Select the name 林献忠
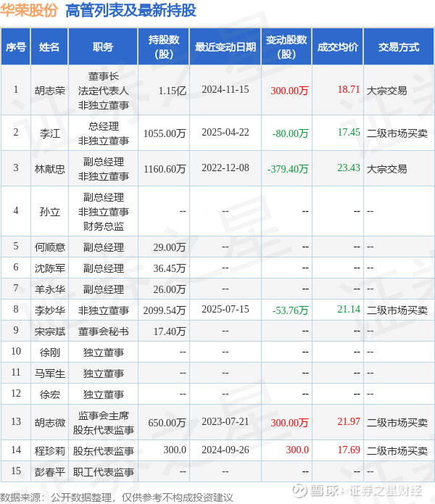This screenshot has width=435, height=504. pos(50,169)
